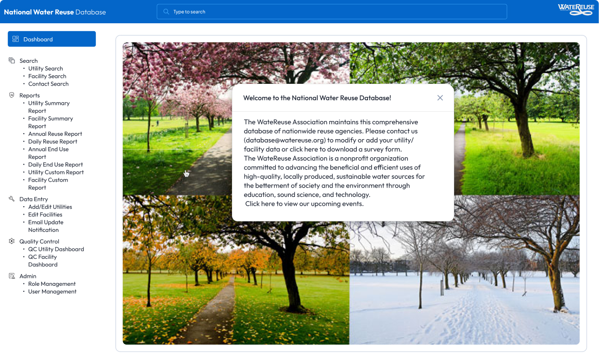Go to Contact Search
599x364 pixels.
click(x=48, y=84)
